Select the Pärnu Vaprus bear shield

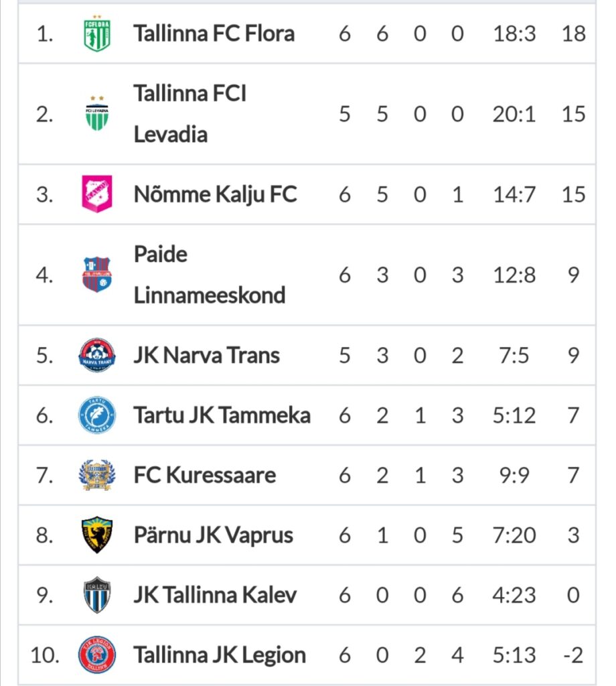pos(97,535)
